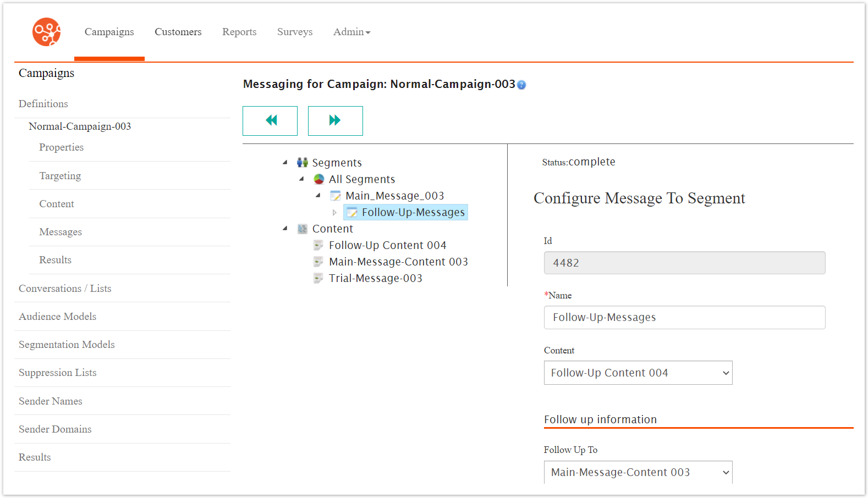Open the Follow Up To dropdown
Screen dimensions: 868x498
coord(638,472)
